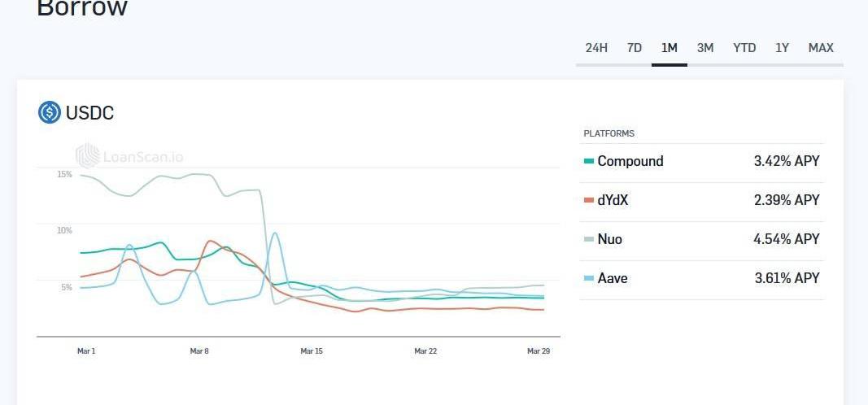Click the 2.39% APY value
Screen dimensions: 868x405
click(787, 200)
